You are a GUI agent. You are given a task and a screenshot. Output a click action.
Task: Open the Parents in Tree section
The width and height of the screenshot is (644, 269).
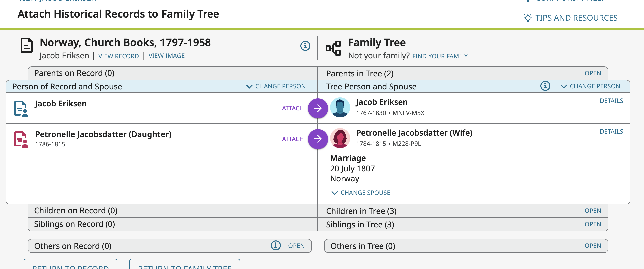click(593, 73)
